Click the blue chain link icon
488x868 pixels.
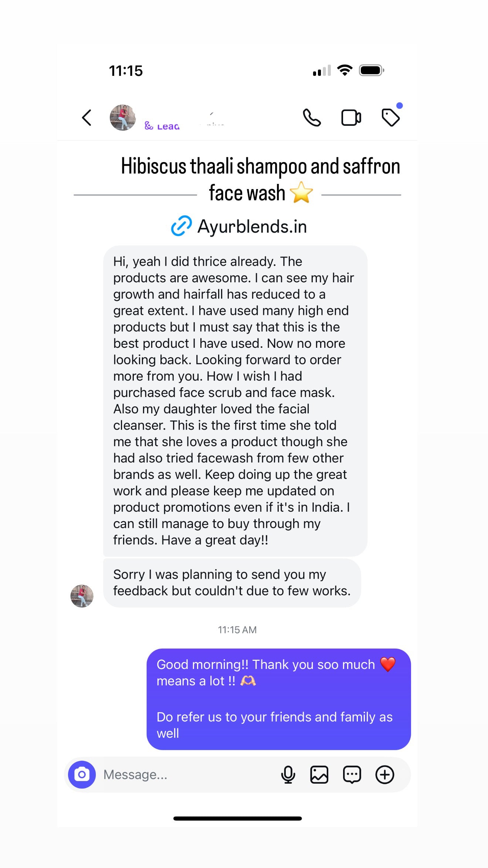181,226
